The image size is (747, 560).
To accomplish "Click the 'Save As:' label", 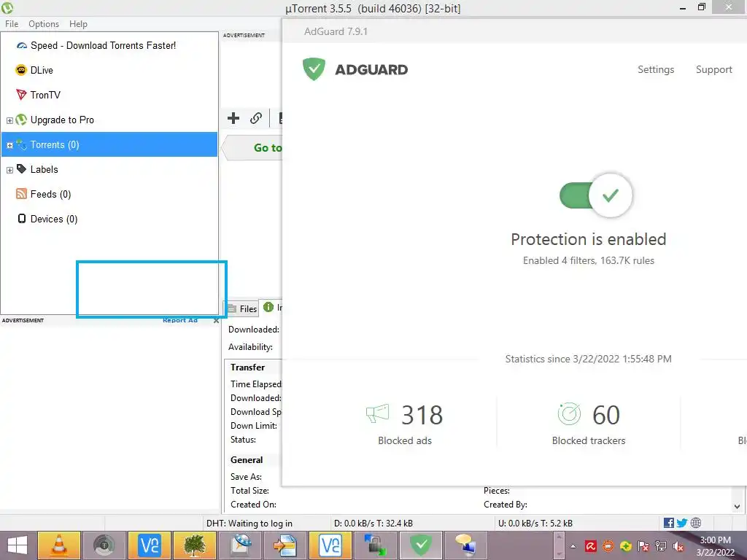I will click(247, 477).
